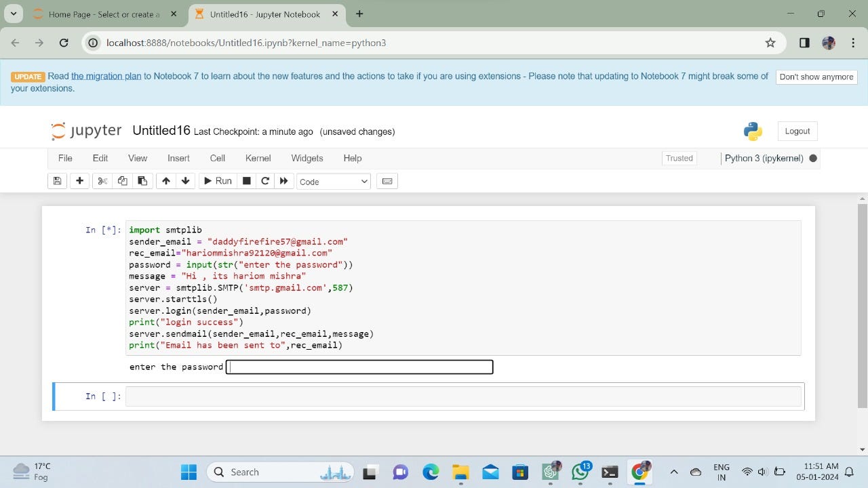
Task: Open the tab search chevron
Action: [13, 14]
